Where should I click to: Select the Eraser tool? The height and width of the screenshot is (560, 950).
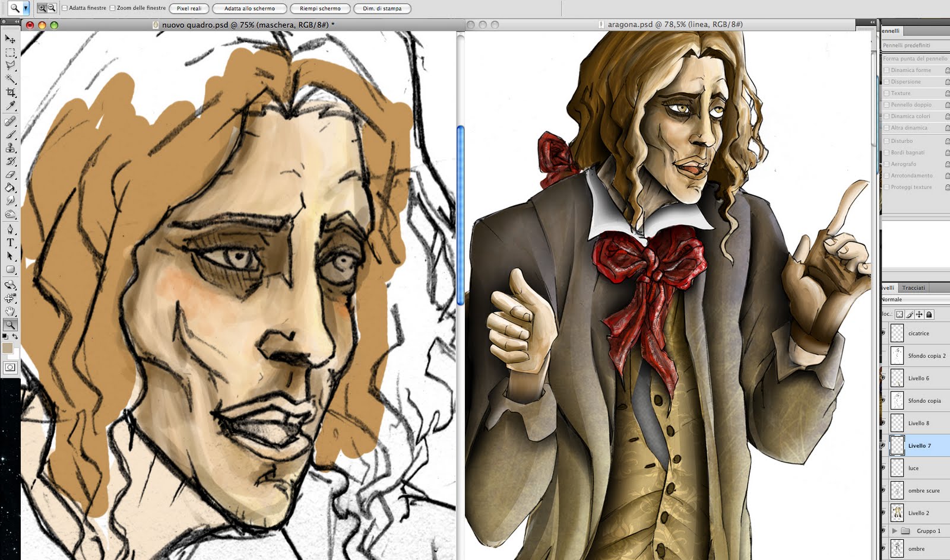10,175
